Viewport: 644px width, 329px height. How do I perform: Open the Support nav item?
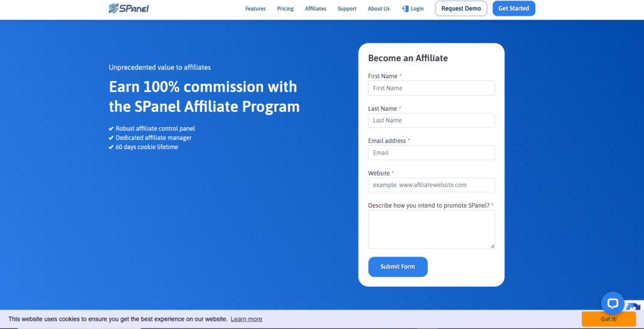[347, 9]
